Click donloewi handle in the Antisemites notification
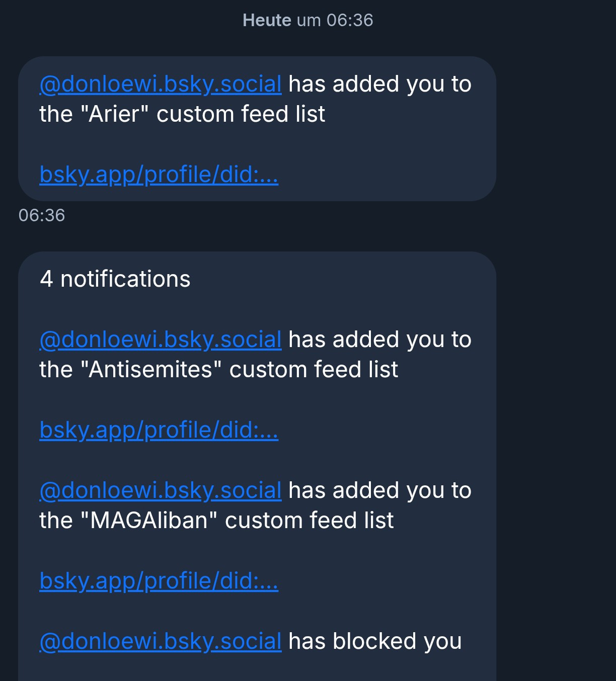Viewport: 616px width, 681px height. (x=160, y=339)
